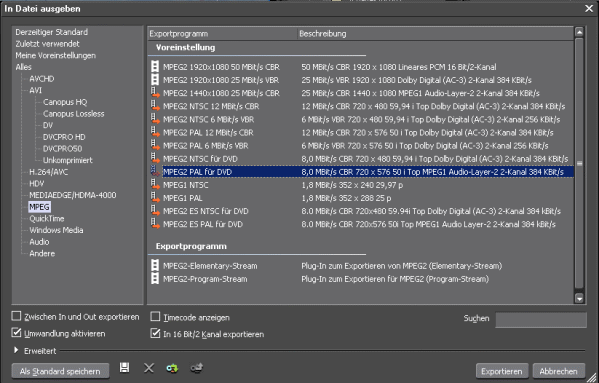Click into the Suchen search field
This screenshot has height=383, width=599.
[541, 320]
